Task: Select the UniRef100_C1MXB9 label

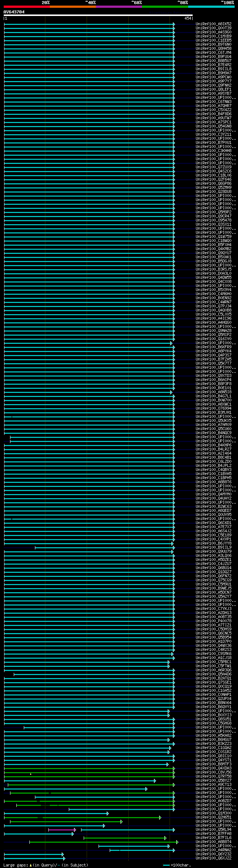Action: pos(213,36)
